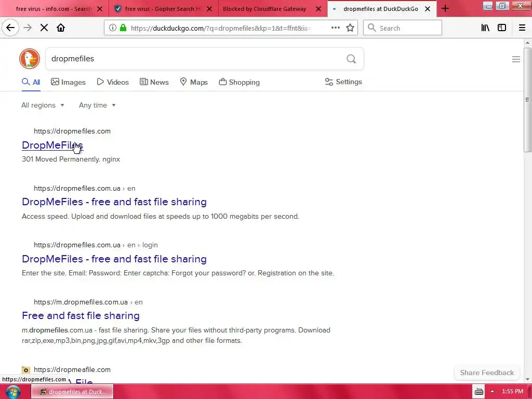Open DuckDuckGo Settings dropdown
The width and height of the screenshot is (532, 399).
(343, 82)
